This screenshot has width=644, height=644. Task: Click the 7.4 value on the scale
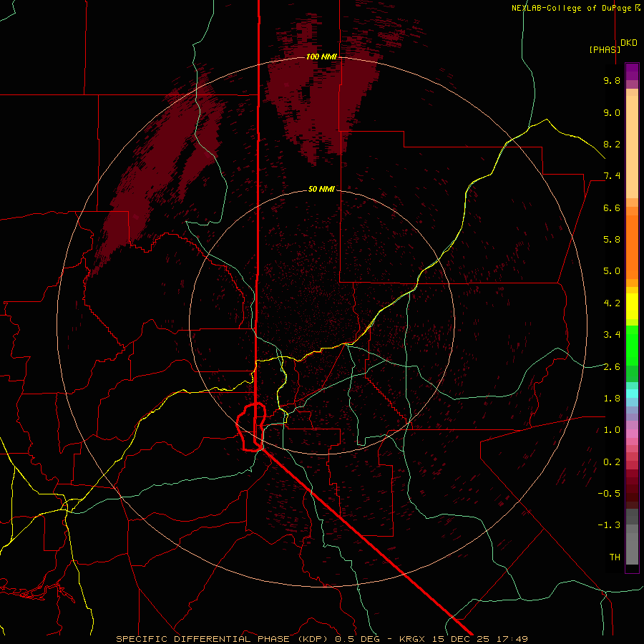[612, 176]
